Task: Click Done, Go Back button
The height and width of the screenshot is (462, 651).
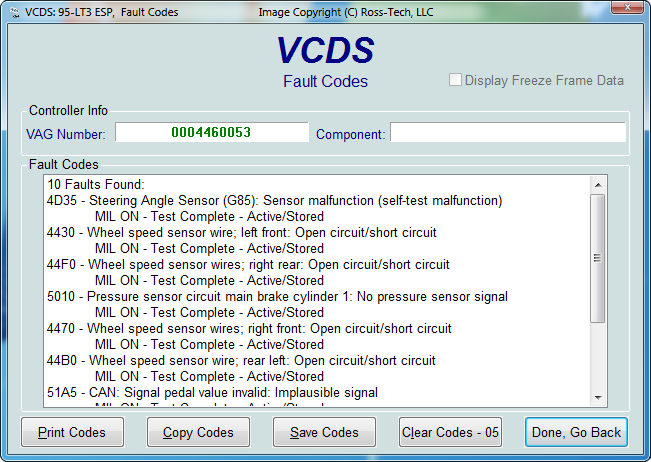Action: (576, 432)
